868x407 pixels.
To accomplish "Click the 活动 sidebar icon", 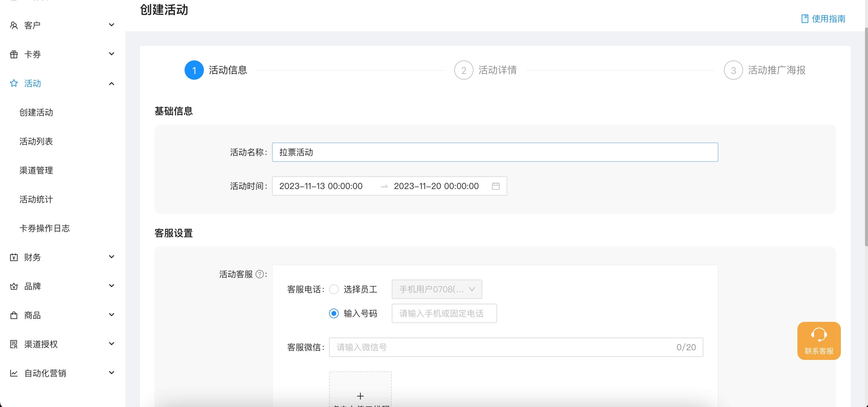I will [13, 83].
